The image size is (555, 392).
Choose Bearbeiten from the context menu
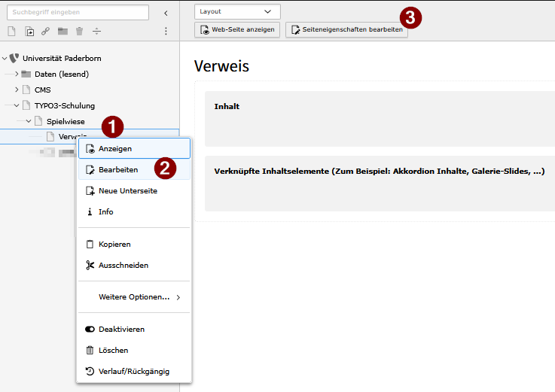[118, 170]
